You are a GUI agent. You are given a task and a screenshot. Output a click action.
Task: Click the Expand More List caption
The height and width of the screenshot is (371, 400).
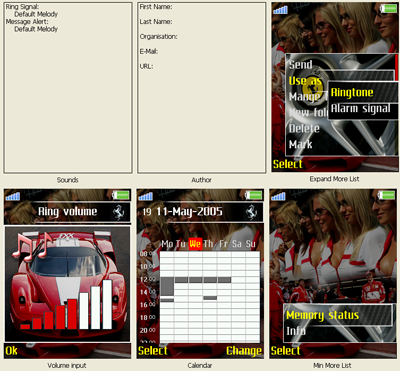(x=334, y=179)
